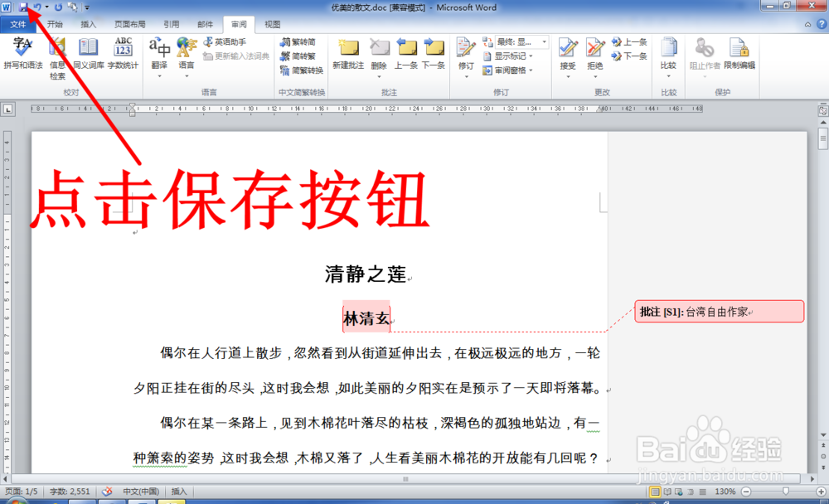Switch to the 视图 ribbon tab
The image size is (829, 504).
tap(271, 24)
